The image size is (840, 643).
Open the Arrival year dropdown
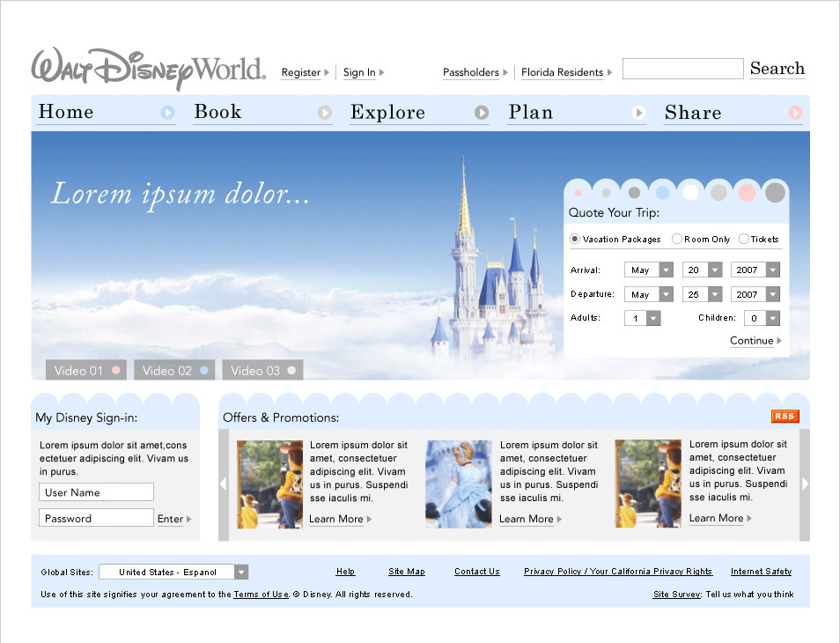[x=755, y=270]
